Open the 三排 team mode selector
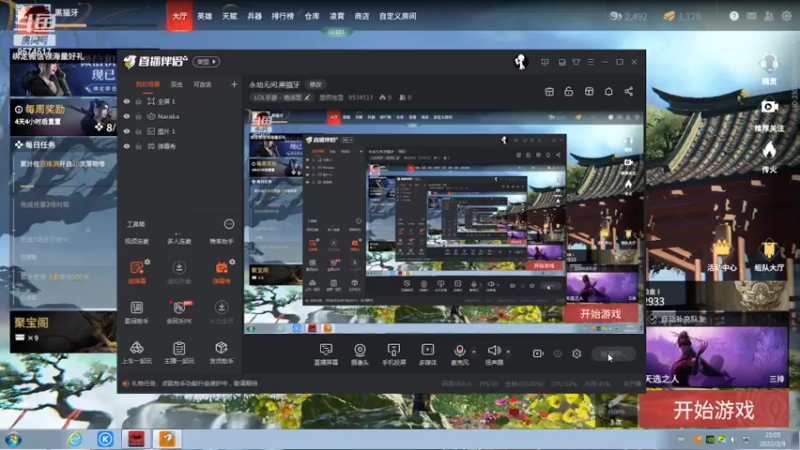 pos(777,379)
